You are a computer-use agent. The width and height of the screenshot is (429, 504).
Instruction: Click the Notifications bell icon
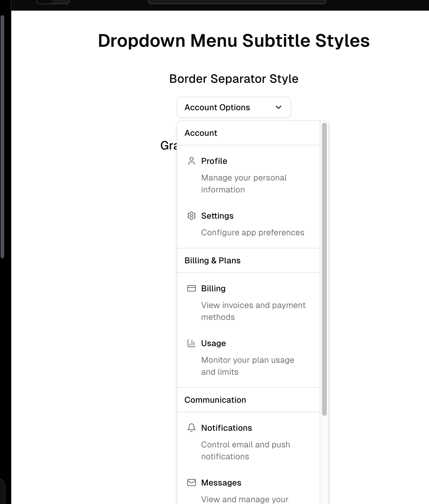191,428
